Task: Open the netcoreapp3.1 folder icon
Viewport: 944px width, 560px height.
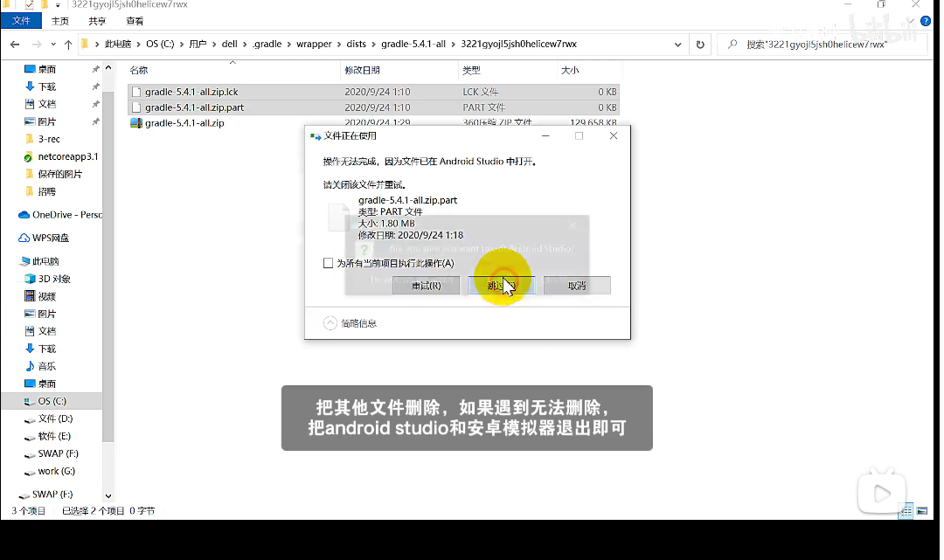Action: (x=28, y=157)
